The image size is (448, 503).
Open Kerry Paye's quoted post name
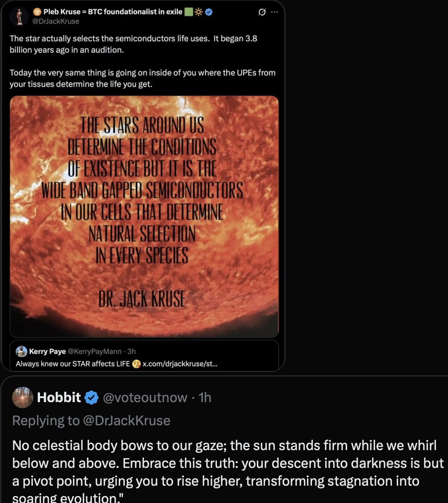pyautogui.click(x=48, y=351)
